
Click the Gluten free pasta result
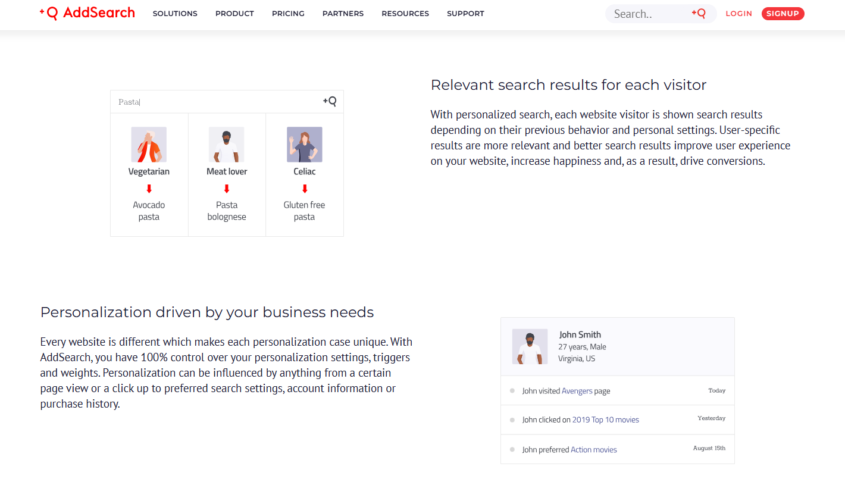[304, 211]
